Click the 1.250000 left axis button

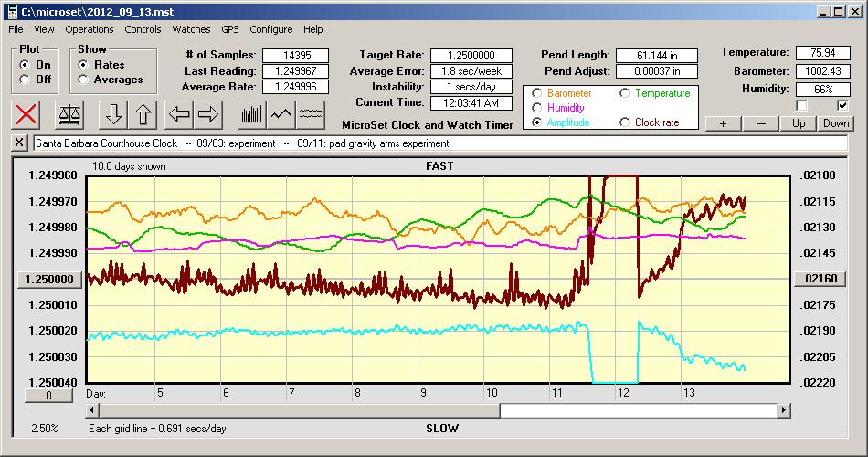[x=50, y=279]
